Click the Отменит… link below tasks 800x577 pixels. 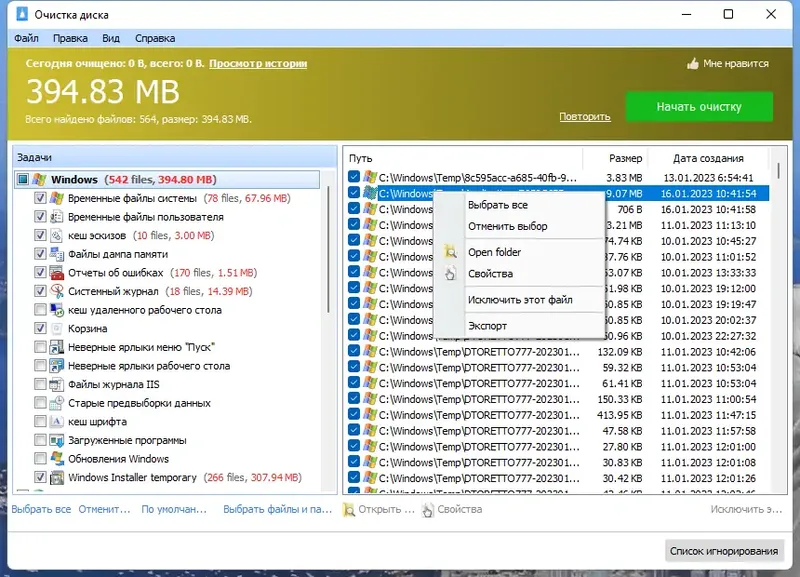(105, 509)
